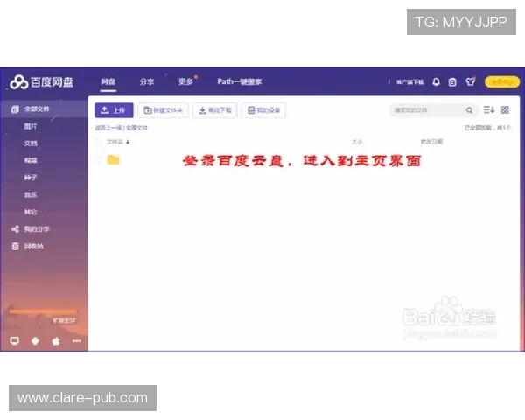Click the yellow member center button

502,82
